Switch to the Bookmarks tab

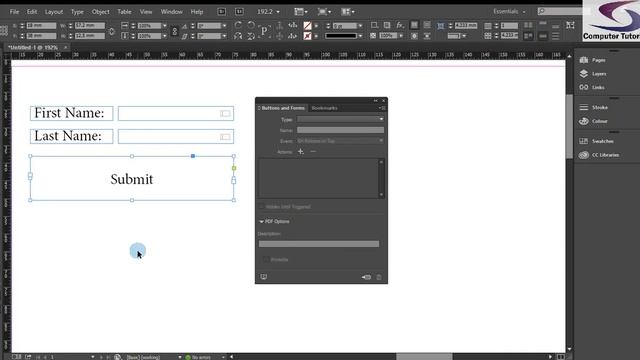324,108
